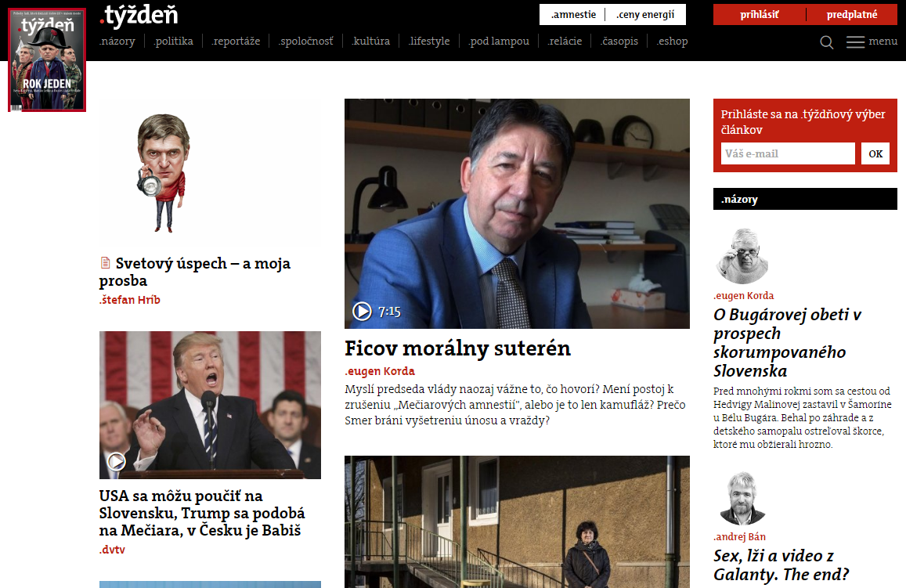Open article Sex, lži a video z Galanty
This screenshot has width=906, height=588.
tap(781, 565)
